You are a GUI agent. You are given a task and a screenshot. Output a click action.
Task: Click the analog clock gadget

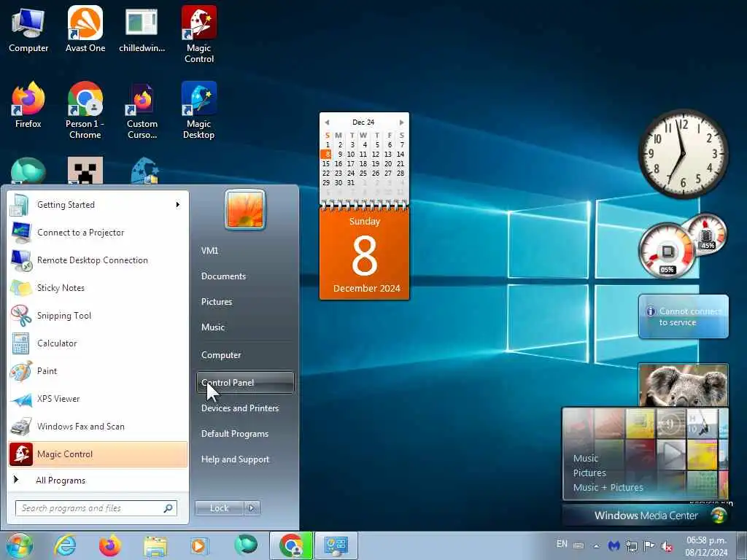coord(683,153)
